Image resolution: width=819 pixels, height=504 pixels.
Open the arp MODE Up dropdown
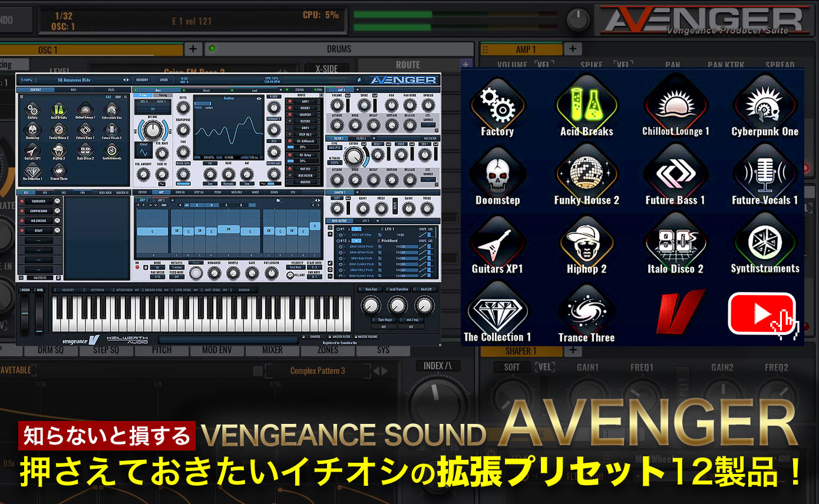click(x=158, y=267)
